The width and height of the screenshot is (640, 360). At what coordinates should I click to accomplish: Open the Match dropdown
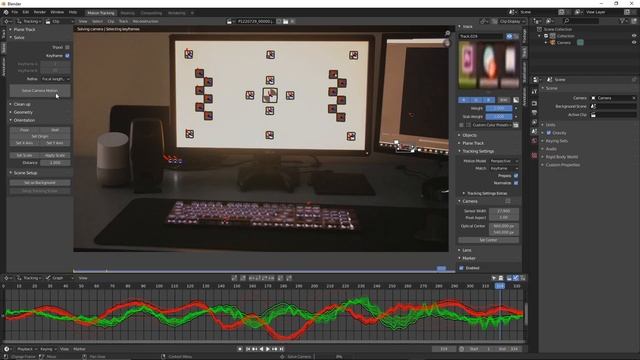[x=504, y=169]
